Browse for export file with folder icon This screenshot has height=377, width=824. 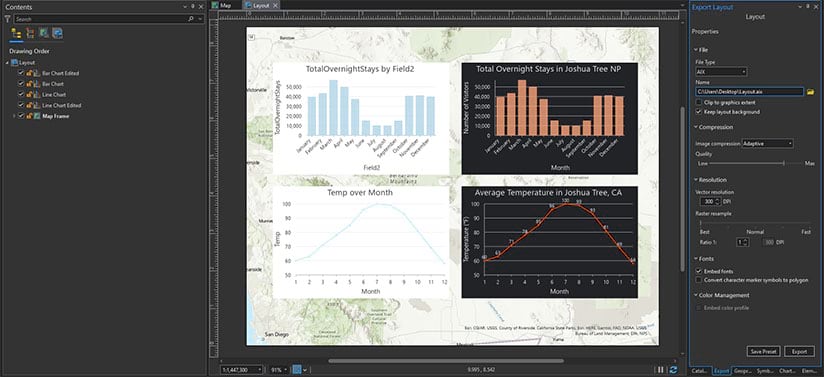tap(810, 91)
